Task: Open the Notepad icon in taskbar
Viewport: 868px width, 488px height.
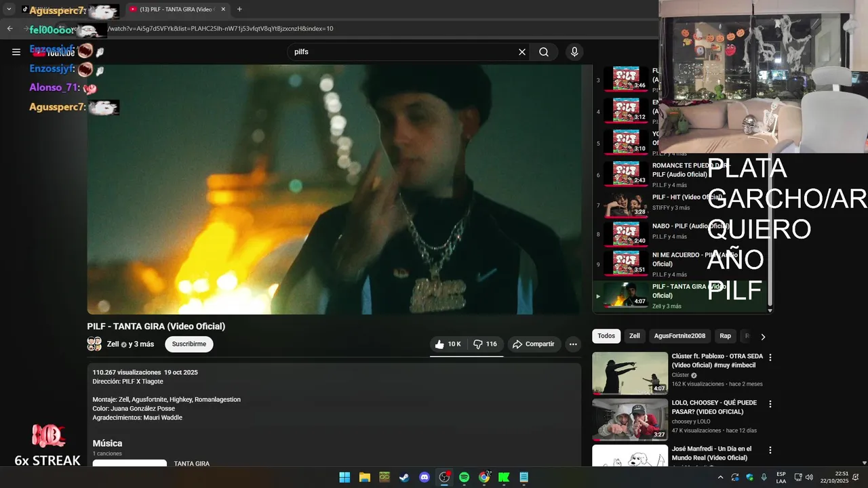Action: (x=524, y=477)
